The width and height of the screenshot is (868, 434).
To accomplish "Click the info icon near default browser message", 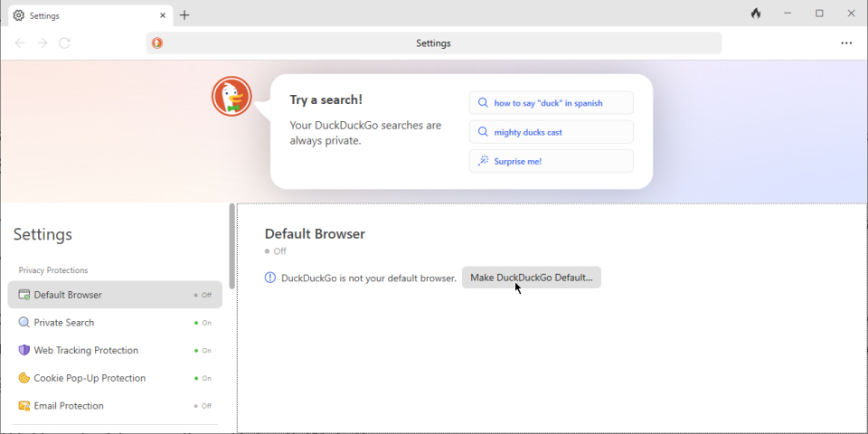I will (270, 278).
